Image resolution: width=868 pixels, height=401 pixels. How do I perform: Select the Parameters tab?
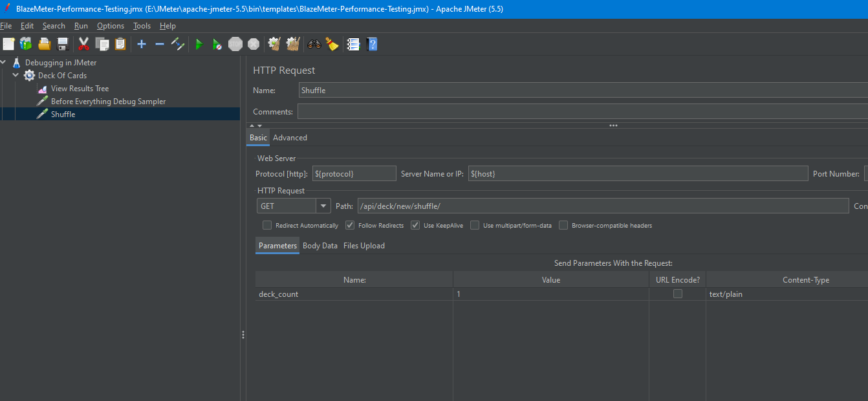coord(277,246)
